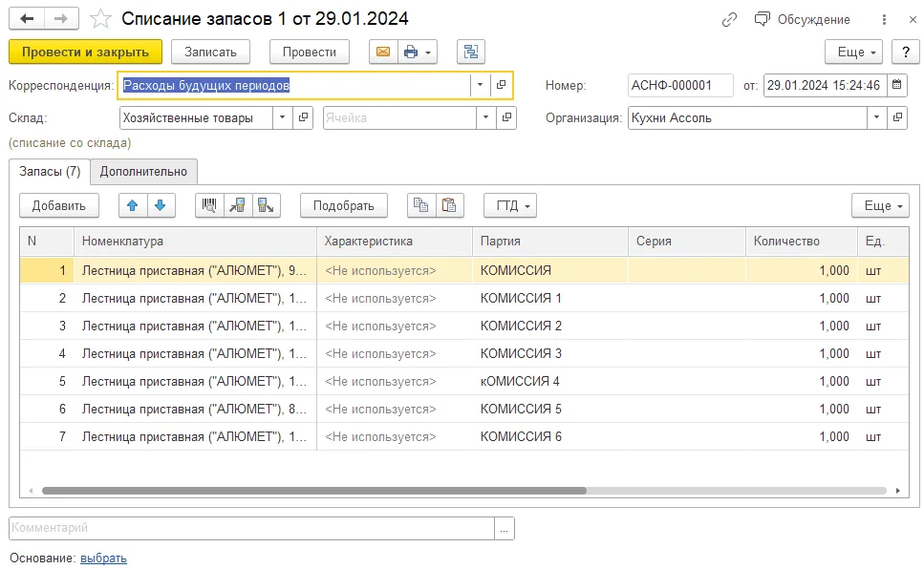Select the Запасы (7) tab

(50, 172)
